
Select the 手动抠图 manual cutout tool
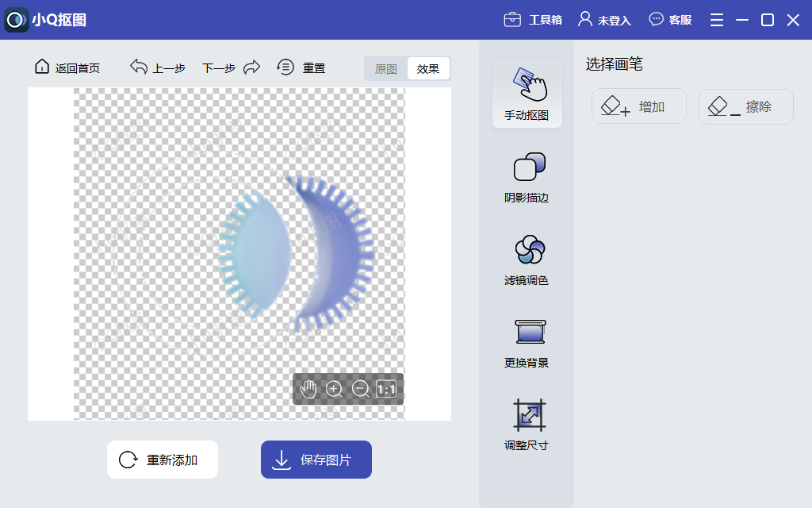click(527, 93)
